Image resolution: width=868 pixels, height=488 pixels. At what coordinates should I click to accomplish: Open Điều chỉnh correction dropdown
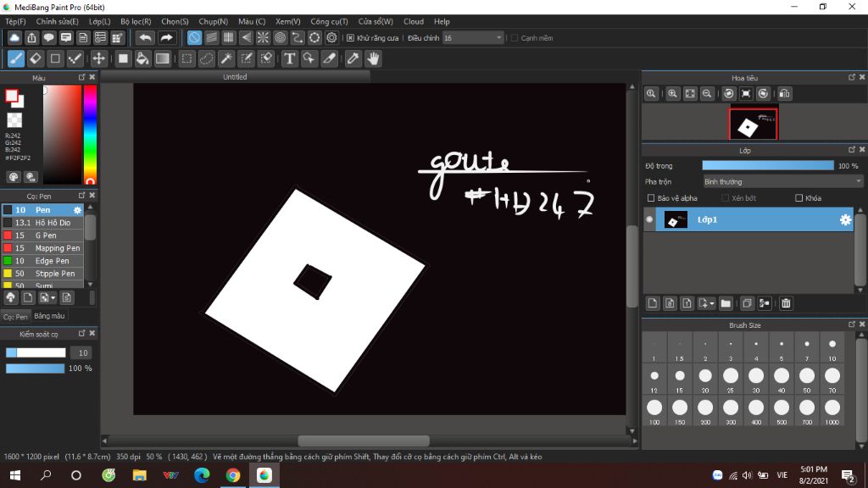(x=473, y=38)
